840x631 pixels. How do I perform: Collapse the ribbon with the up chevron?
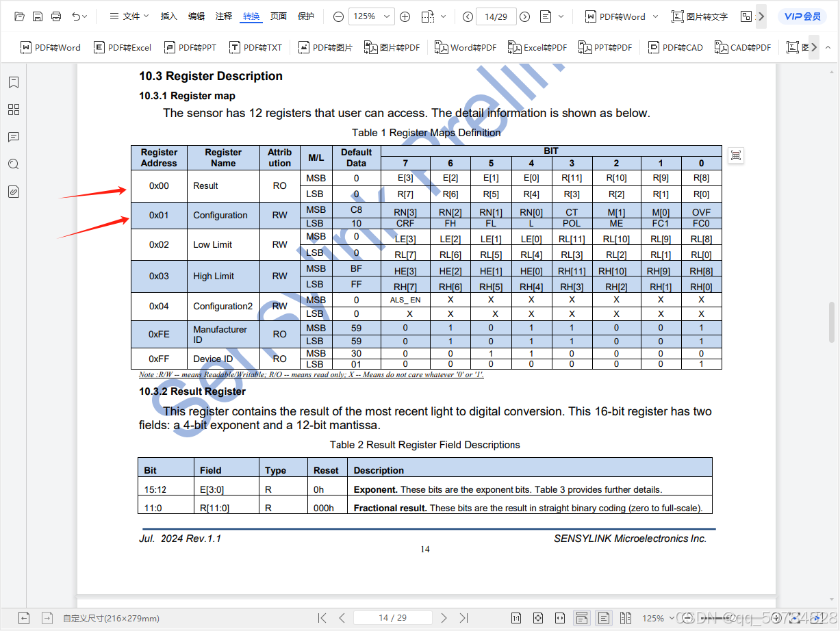pos(828,47)
